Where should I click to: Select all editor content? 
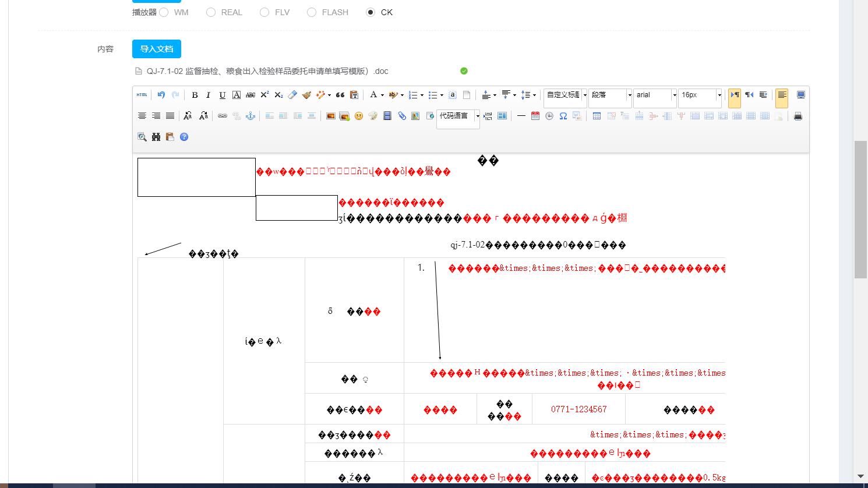[x=453, y=95]
